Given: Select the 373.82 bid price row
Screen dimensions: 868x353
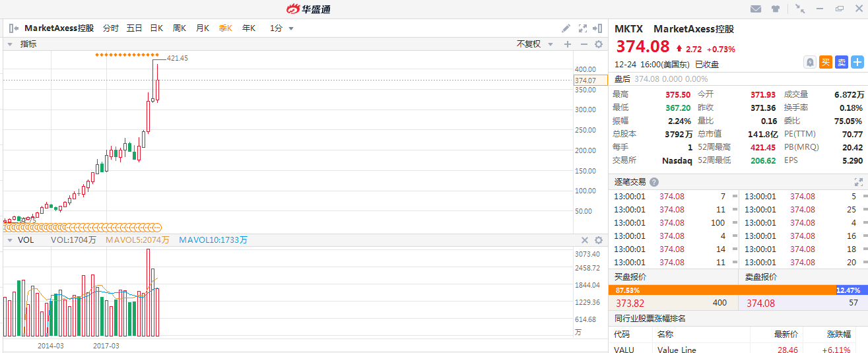Looking at the screenshot, I should click(673, 303).
